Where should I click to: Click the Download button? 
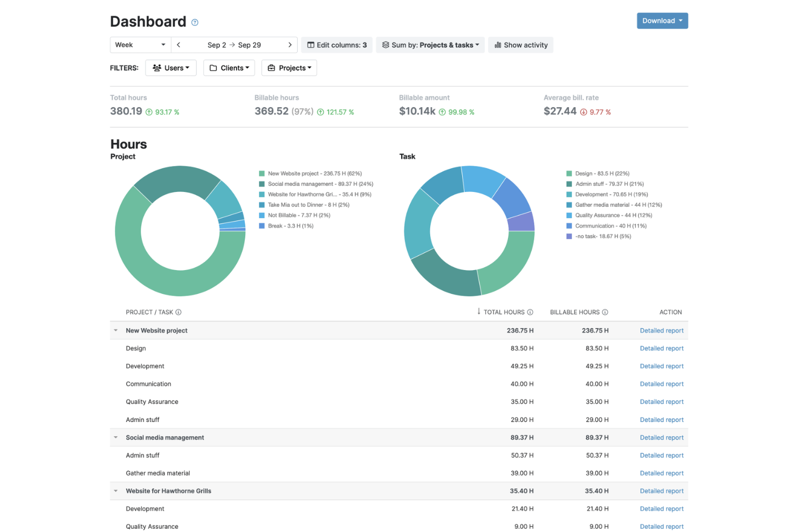[x=662, y=20]
